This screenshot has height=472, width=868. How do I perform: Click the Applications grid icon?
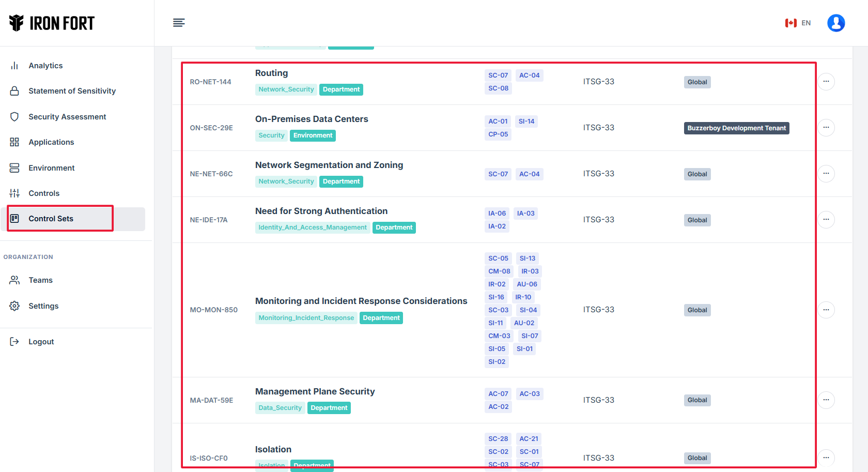[x=14, y=142]
